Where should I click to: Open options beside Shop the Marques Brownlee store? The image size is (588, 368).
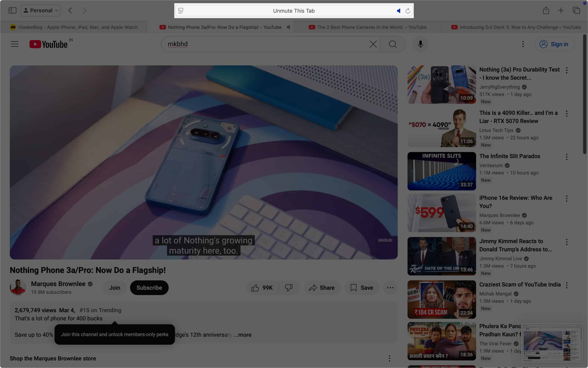[x=389, y=358]
